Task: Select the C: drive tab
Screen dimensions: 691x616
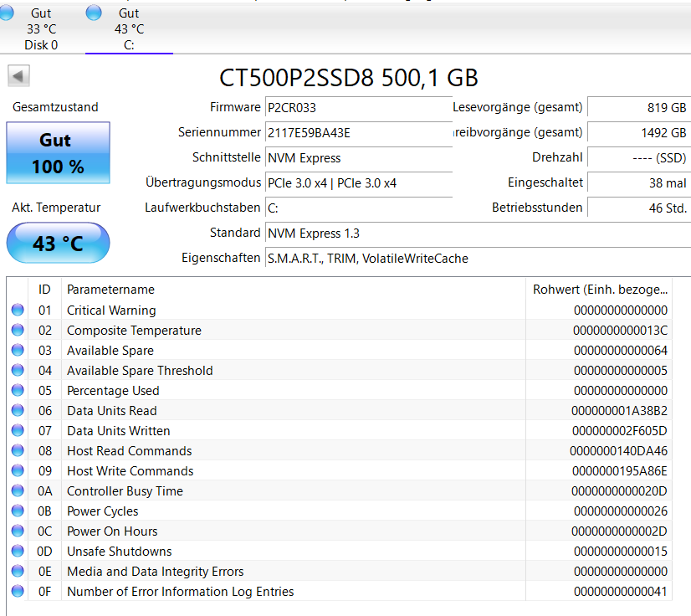Action: tap(129, 29)
